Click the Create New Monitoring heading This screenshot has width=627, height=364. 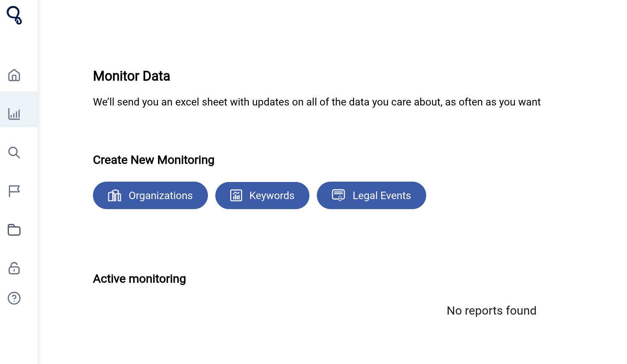(x=154, y=160)
